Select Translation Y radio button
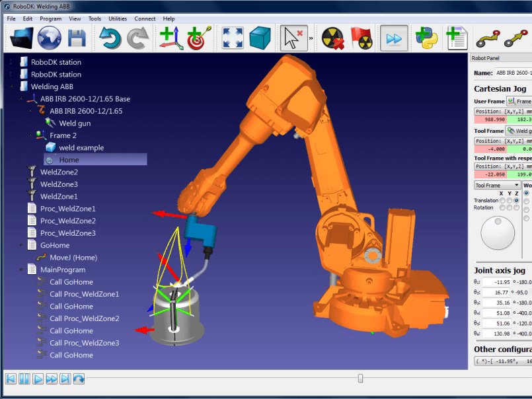Viewport: 532px width, 399px height. click(x=510, y=201)
